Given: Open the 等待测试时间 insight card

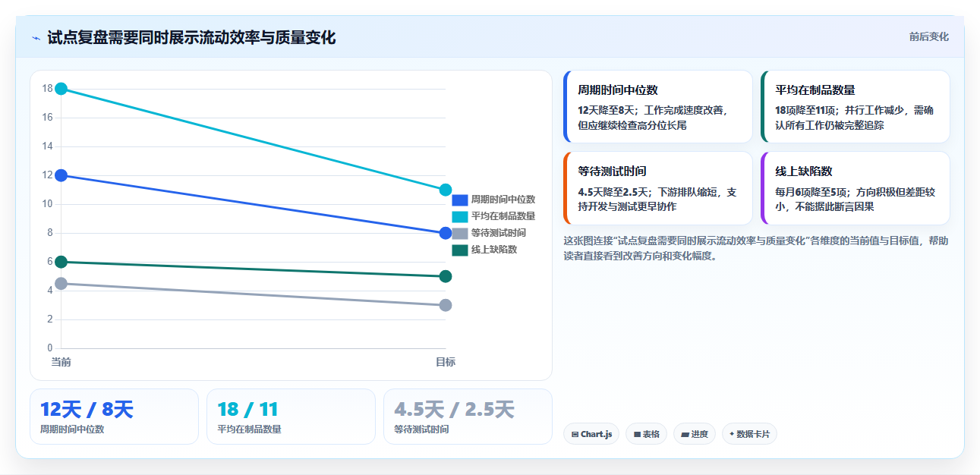Looking at the screenshot, I should pyautogui.click(x=658, y=188).
